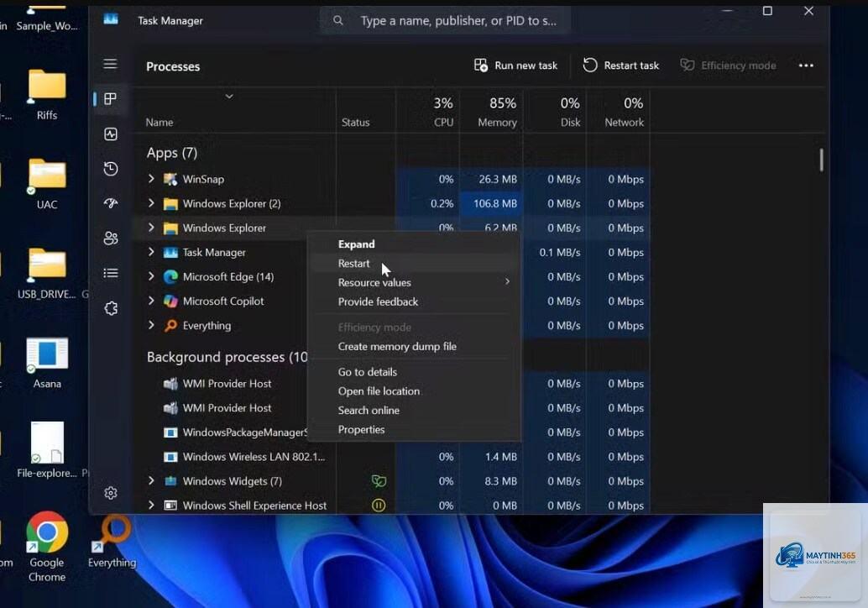Screen dimensions: 868x608
Task: Open the hamburger navigation menu
Action: coord(110,64)
